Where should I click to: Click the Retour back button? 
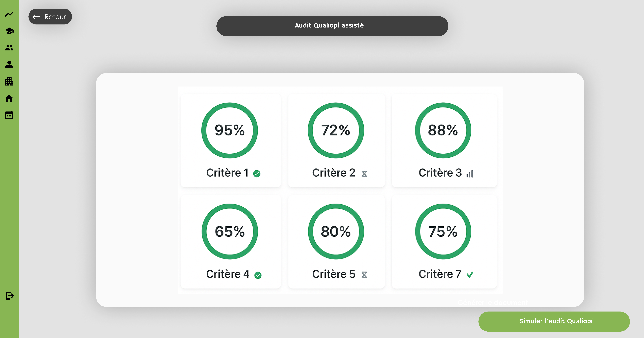[50, 17]
